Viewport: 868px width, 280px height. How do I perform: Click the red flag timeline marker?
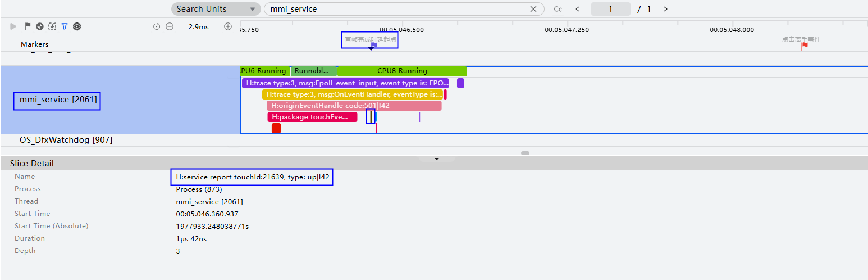(x=804, y=46)
